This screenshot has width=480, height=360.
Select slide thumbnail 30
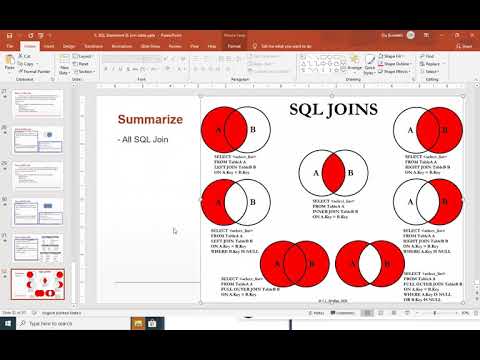pyautogui.click(x=38, y=212)
